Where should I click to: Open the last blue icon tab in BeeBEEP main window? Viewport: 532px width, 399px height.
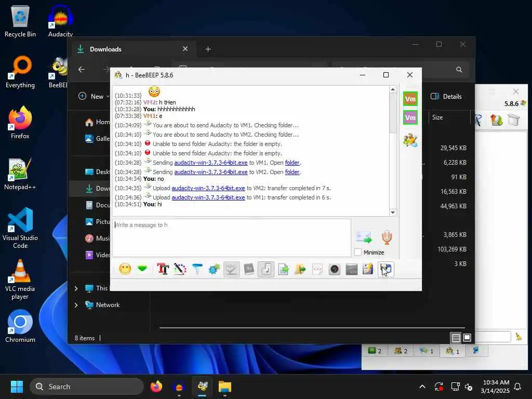click(476, 351)
